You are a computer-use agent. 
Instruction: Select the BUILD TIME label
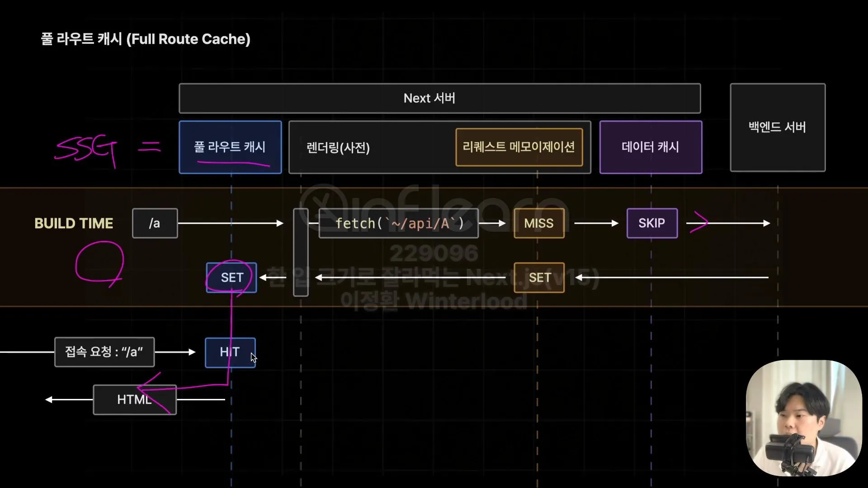(74, 223)
